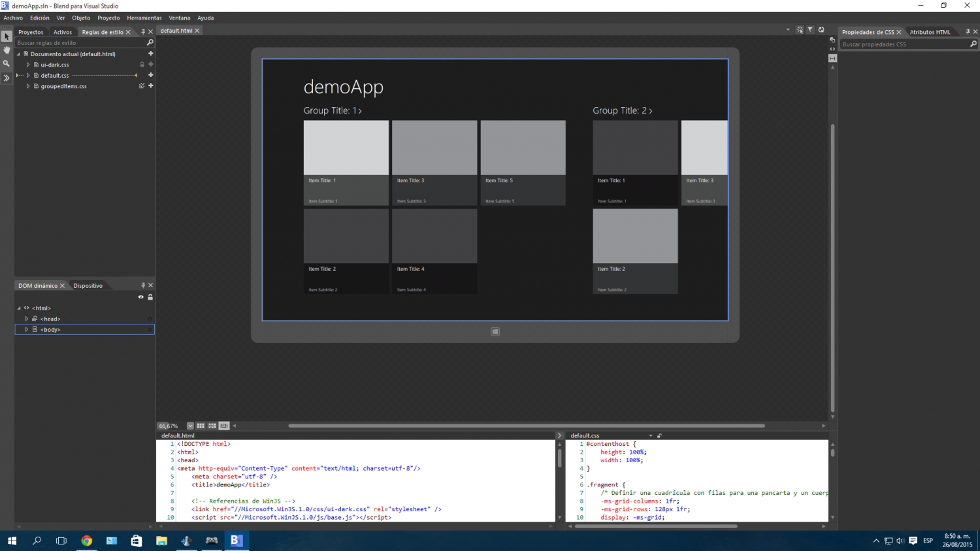Switch to design view icon on right edge
Image resolution: width=980 pixels, height=551 pixels.
[832, 40]
